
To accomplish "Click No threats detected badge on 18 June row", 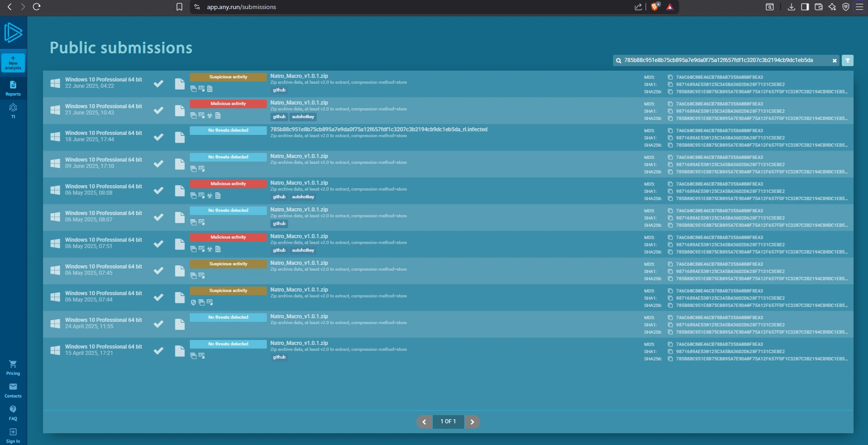I will [228, 130].
